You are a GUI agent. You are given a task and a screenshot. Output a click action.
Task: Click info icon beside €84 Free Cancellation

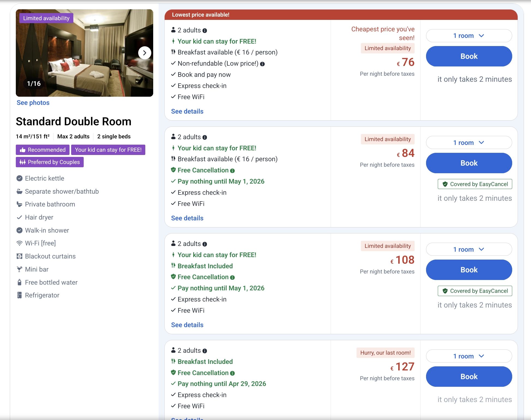tap(232, 171)
